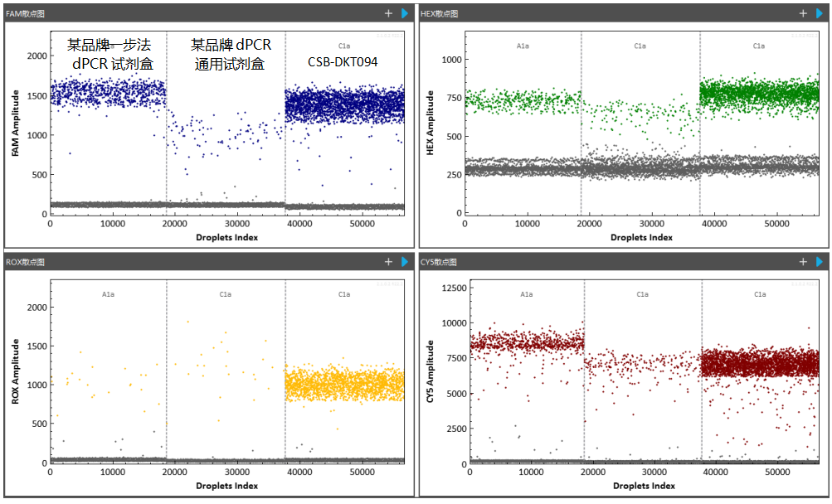The width and height of the screenshot is (832, 504).
Task: Click the FAM Amplitude axis label
Action: pos(16,126)
